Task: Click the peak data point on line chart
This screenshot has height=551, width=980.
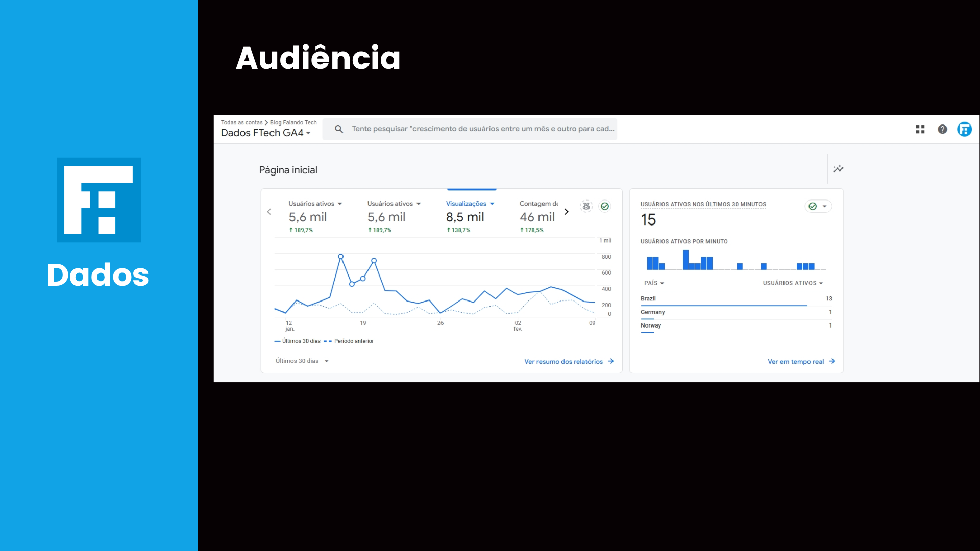Action: click(340, 257)
